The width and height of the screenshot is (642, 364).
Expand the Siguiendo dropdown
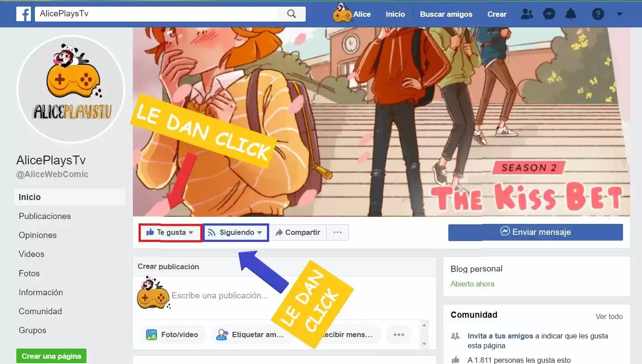coord(259,233)
